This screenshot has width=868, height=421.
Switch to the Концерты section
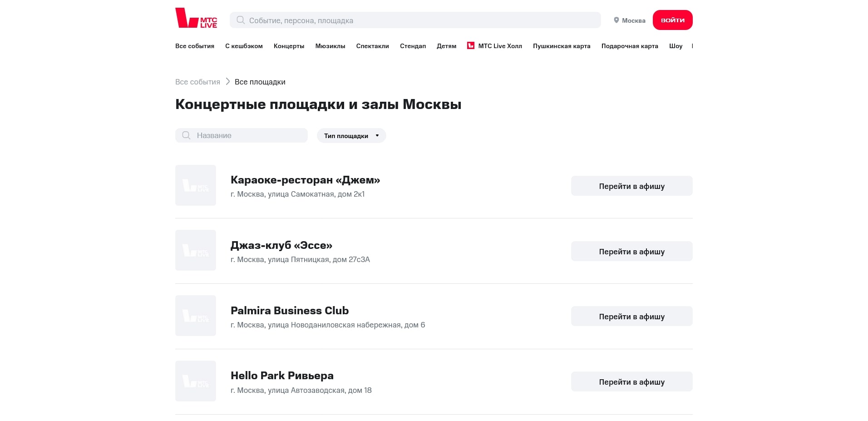(289, 46)
